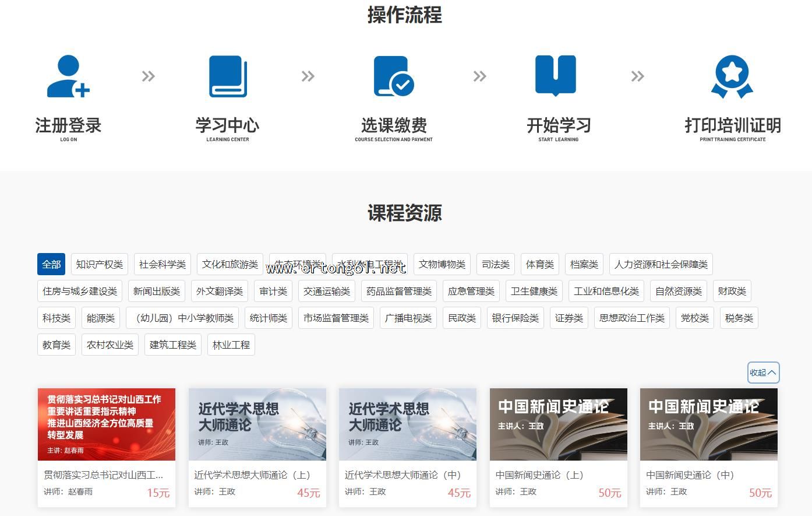Click the double arrow after 注册登录
The width and height of the screenshot is (812, 516).
coord(149,76)
